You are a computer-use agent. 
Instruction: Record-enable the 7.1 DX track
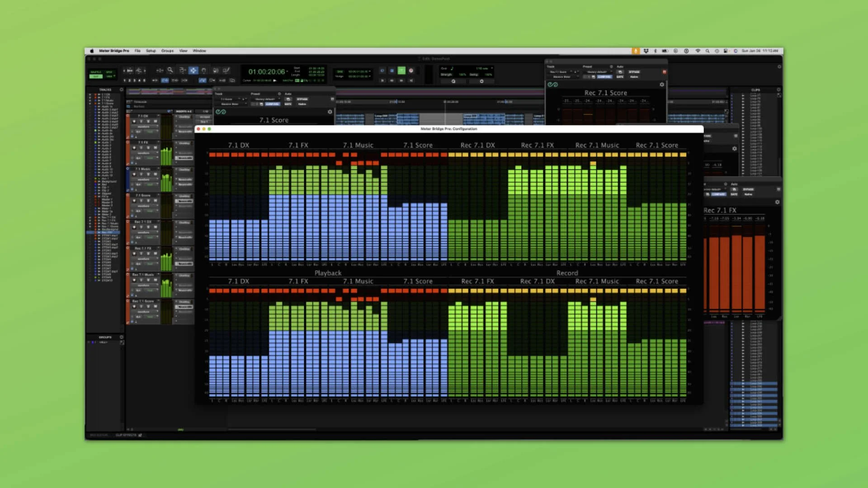coord(134,121)
